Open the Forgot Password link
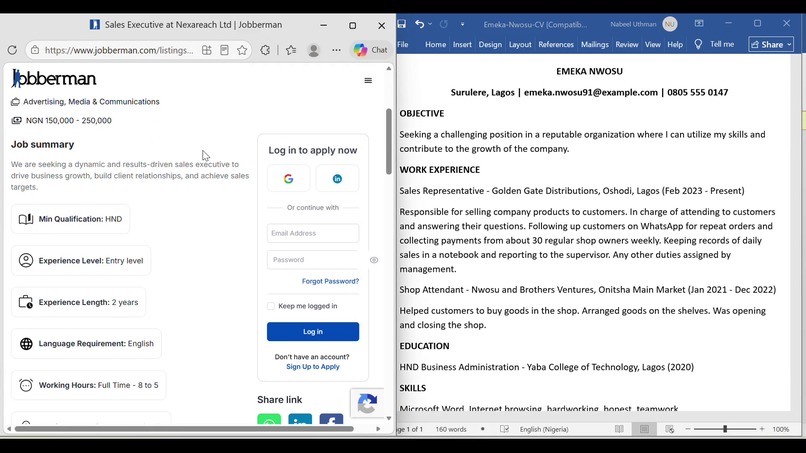Viewport: 806px width, 453px height. pos(331,281)
